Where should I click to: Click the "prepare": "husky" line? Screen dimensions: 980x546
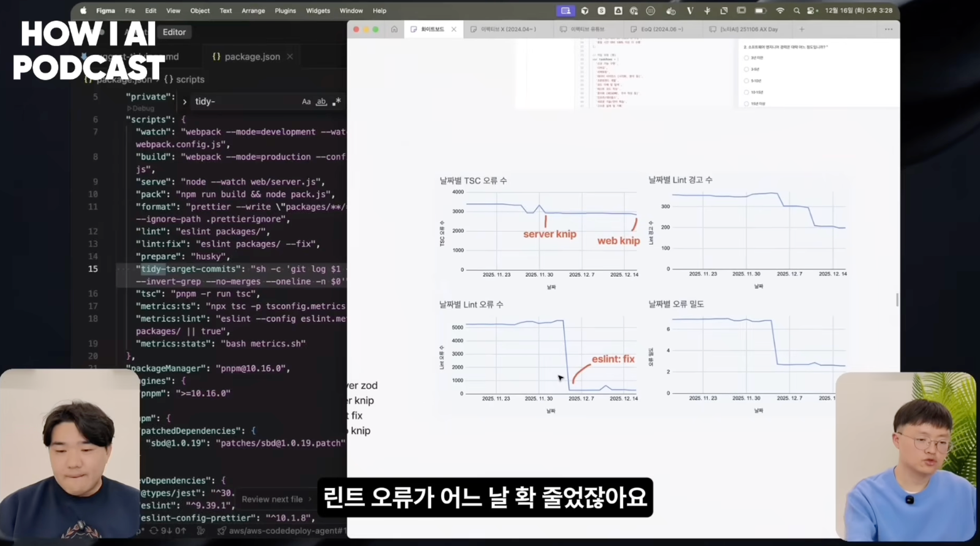click(183, 256)
